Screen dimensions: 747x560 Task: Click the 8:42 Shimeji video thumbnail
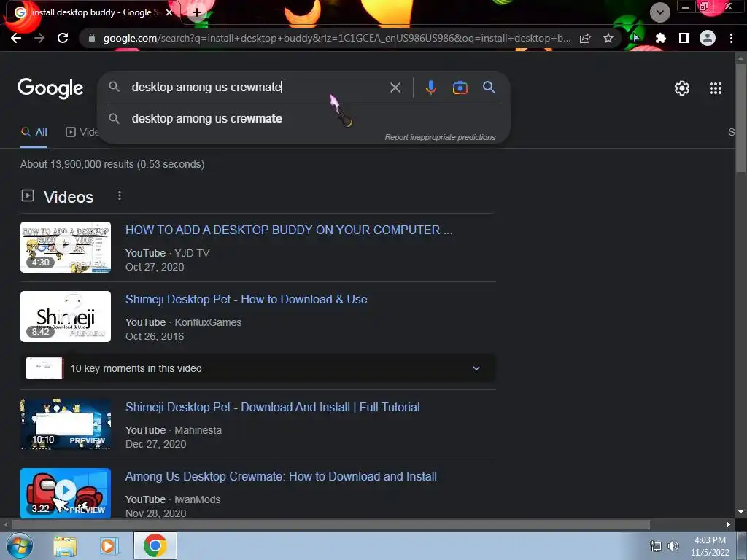[x=65, y=316]
